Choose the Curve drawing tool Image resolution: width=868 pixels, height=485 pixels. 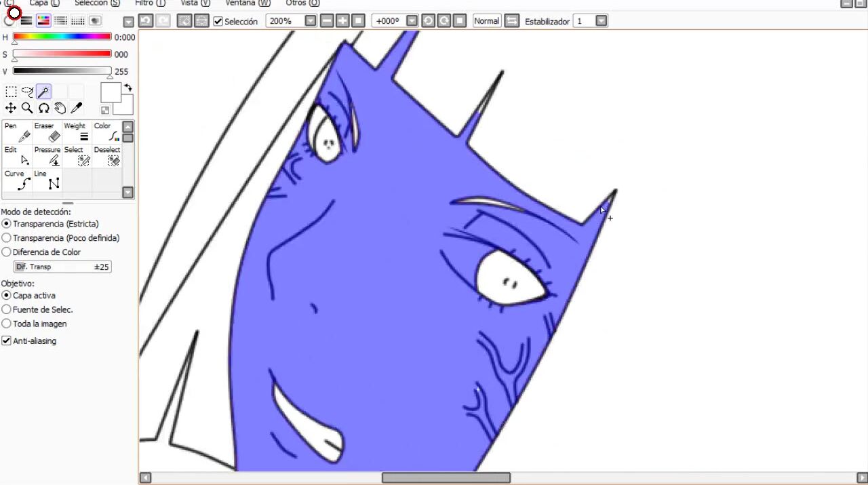click(18, 180)
